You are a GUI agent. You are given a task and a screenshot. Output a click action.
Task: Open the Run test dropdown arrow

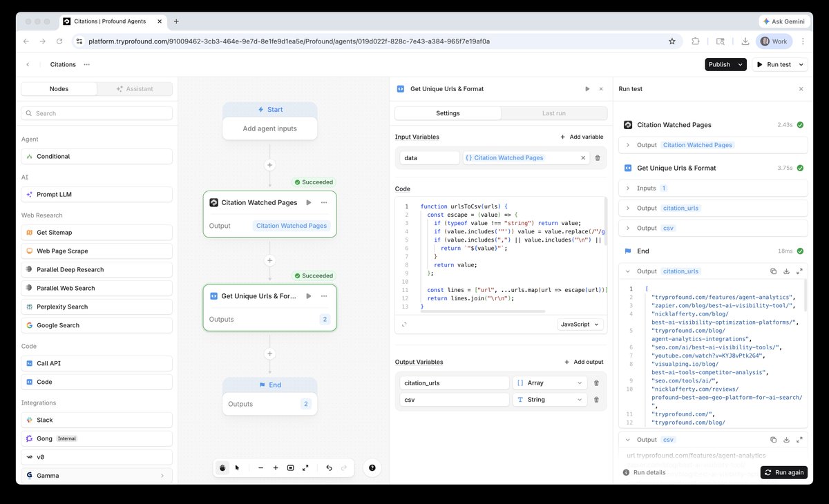tap(801, 64)
